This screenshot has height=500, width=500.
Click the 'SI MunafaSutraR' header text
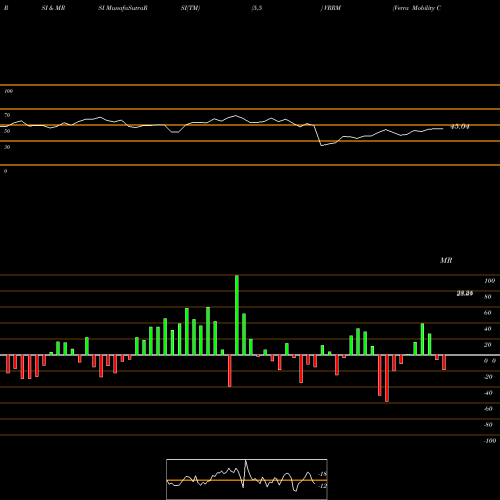pyautogui.click(x=123, y=8)
